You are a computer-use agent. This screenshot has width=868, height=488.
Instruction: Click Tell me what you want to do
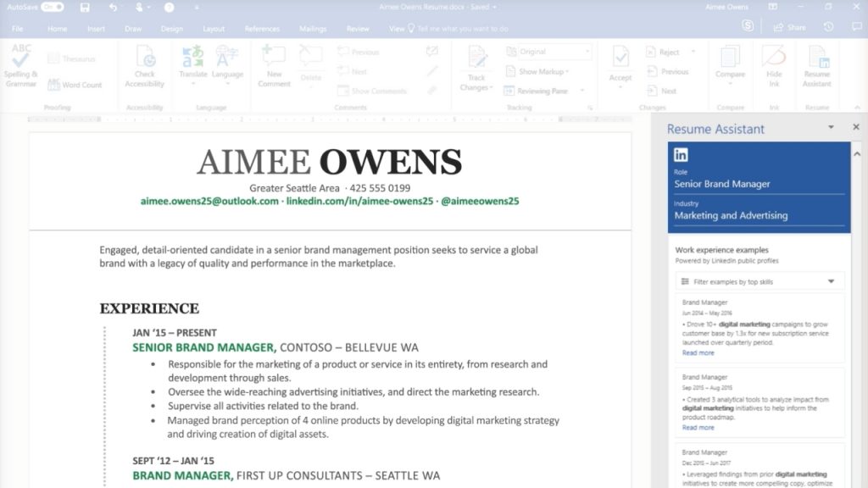coord(463,29)
